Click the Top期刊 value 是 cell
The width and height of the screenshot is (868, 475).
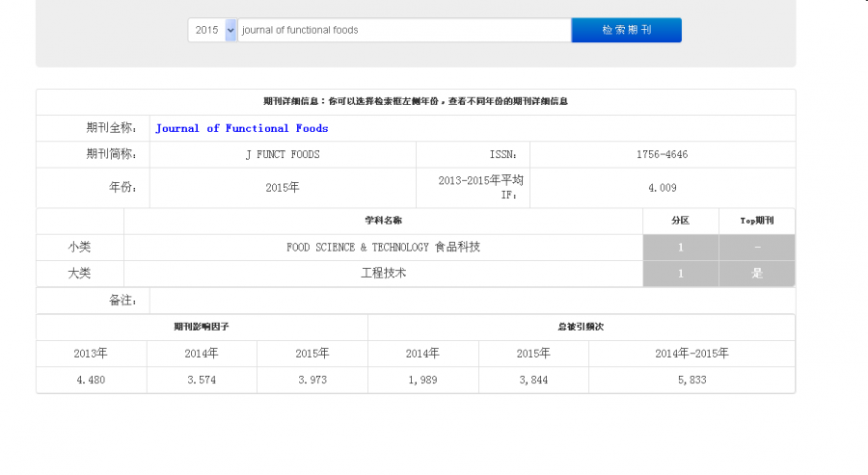coord(757,274)
